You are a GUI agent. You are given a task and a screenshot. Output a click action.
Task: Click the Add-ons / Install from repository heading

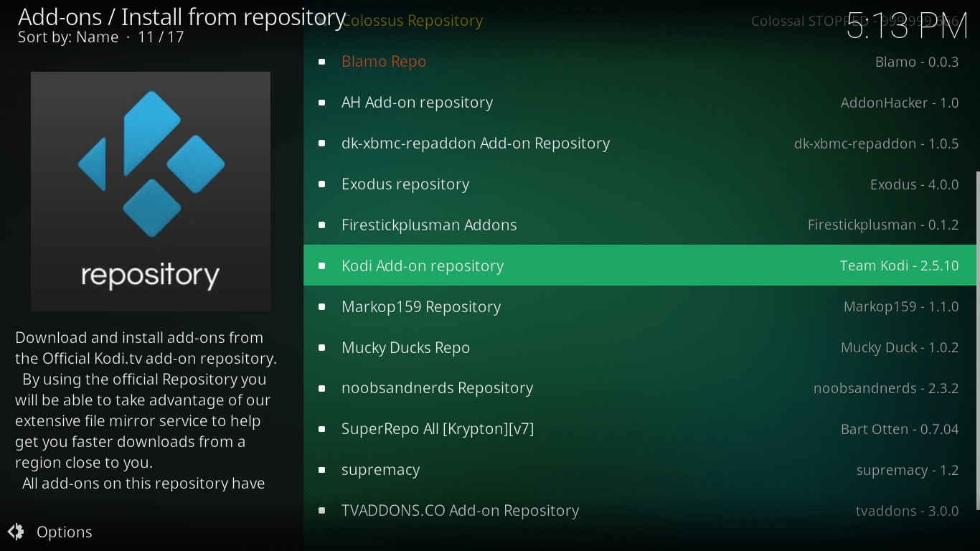pos(182,16)
